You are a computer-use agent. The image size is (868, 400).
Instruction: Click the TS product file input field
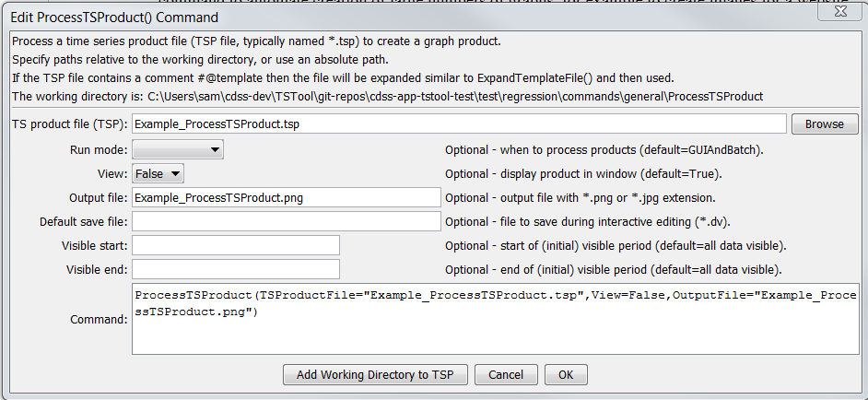(x=458, y=124)
